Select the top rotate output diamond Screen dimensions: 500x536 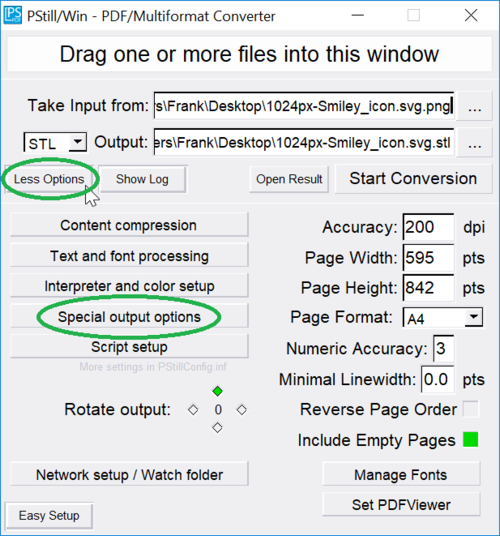[x=217, y=391]
